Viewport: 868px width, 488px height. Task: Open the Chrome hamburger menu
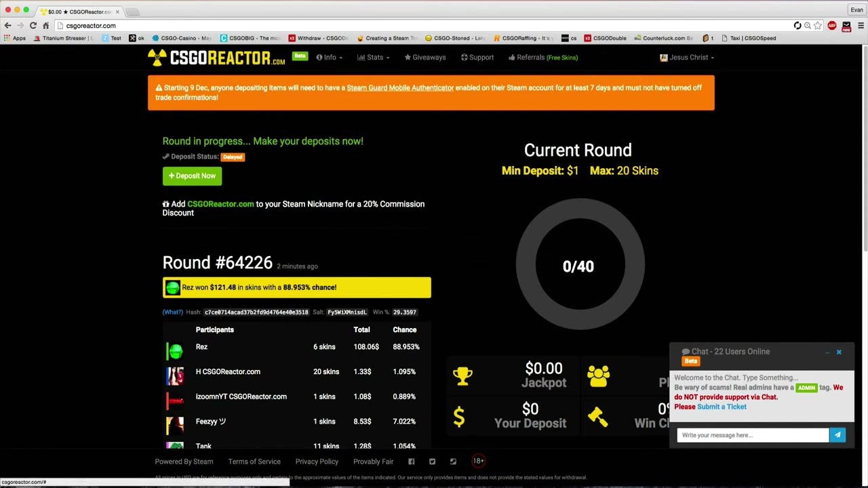[861, 26]
